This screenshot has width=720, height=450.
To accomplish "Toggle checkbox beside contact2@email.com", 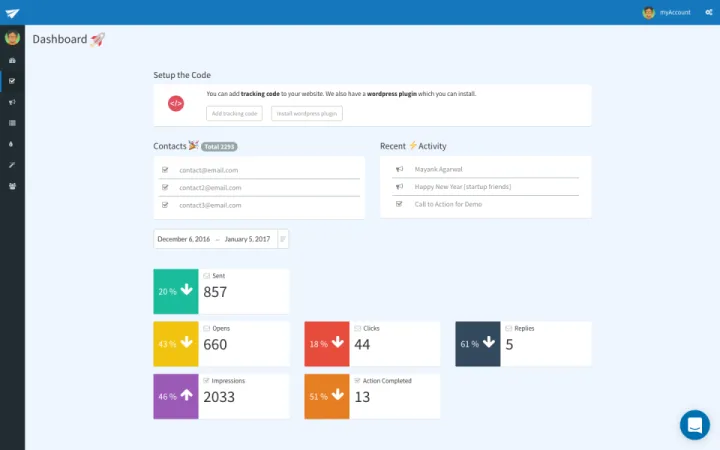I will click(x=165, y=187).
